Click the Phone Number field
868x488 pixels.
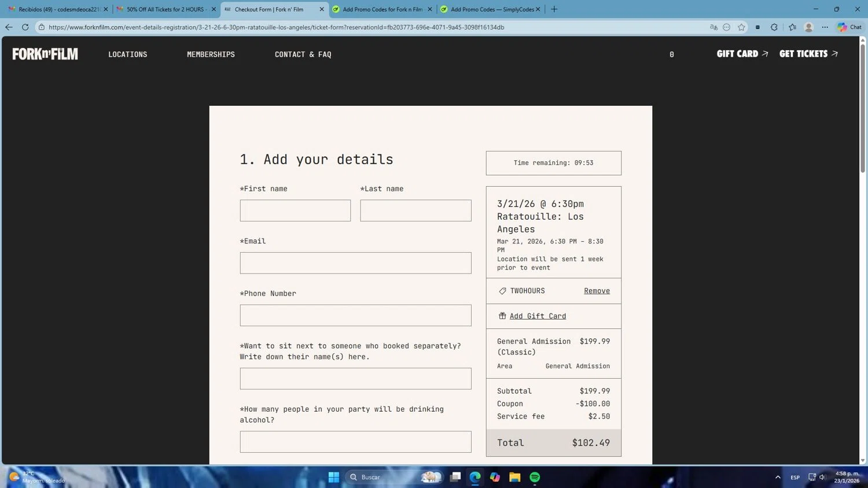click(x=355, y=315)
